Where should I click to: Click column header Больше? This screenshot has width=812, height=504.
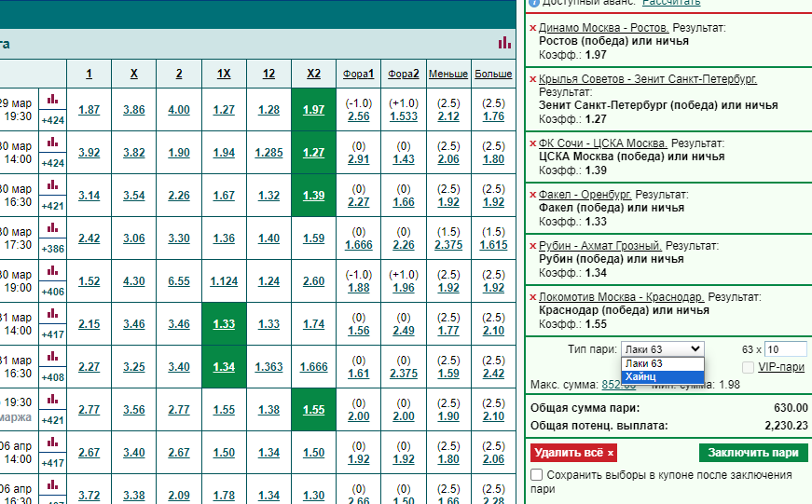click(x=493, y=74)
